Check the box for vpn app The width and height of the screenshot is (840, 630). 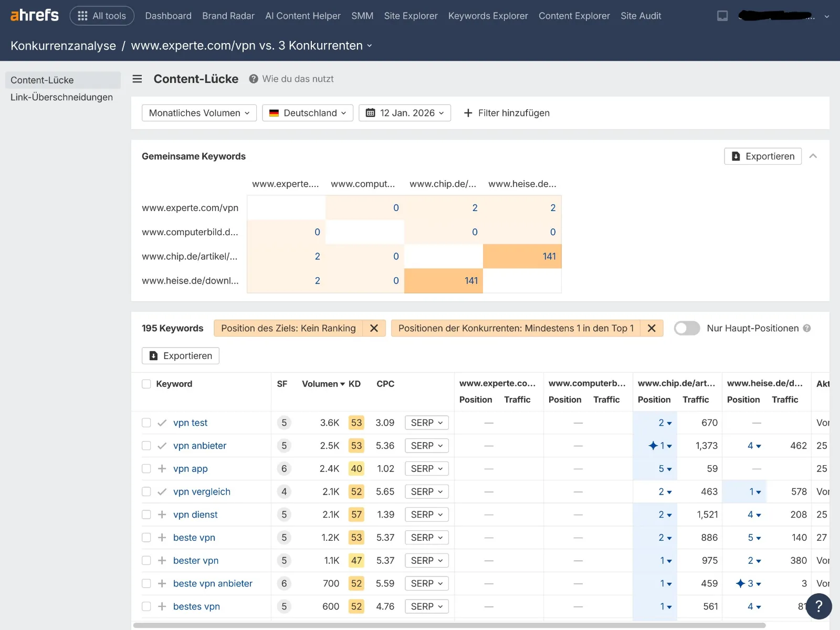[x=146, y=468]
